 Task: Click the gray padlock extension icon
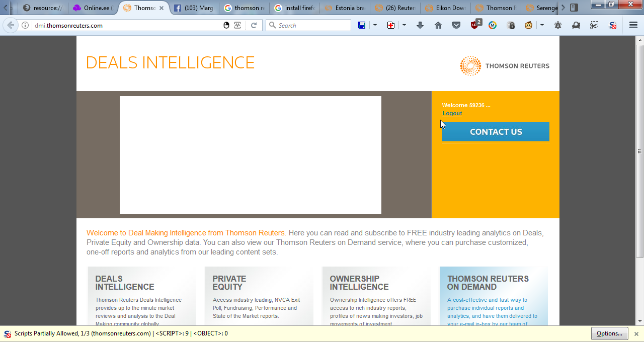tap(511, 25)
